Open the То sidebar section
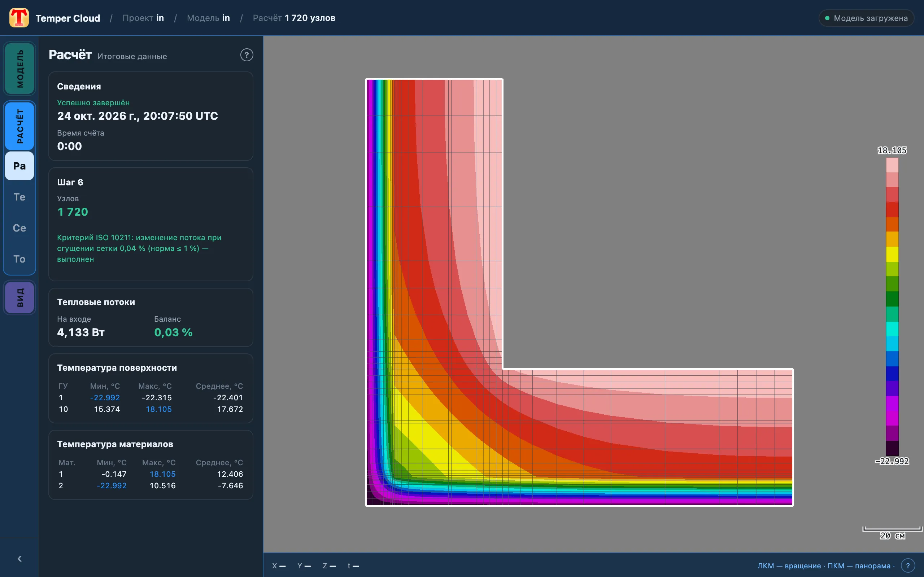 click(19, 259)
